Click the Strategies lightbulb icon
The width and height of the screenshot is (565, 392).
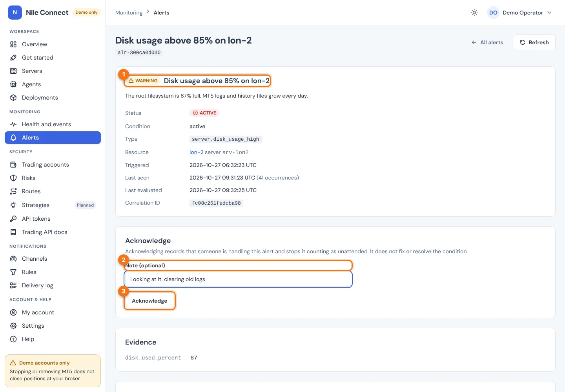pyautogui.click(x=13, y=205)
